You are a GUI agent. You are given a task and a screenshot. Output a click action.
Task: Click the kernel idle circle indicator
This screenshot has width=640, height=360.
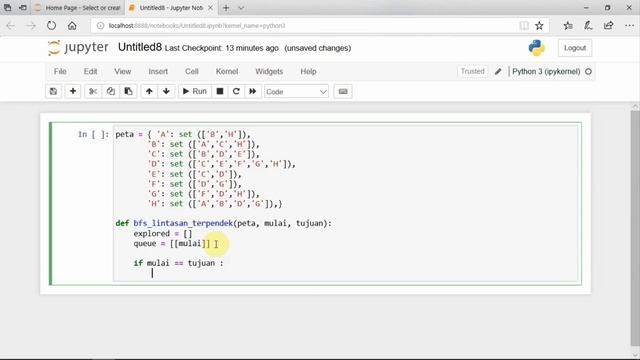coord(588,71)
